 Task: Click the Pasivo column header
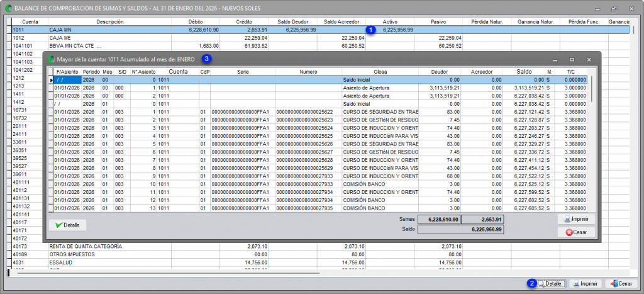coord(438,21)
